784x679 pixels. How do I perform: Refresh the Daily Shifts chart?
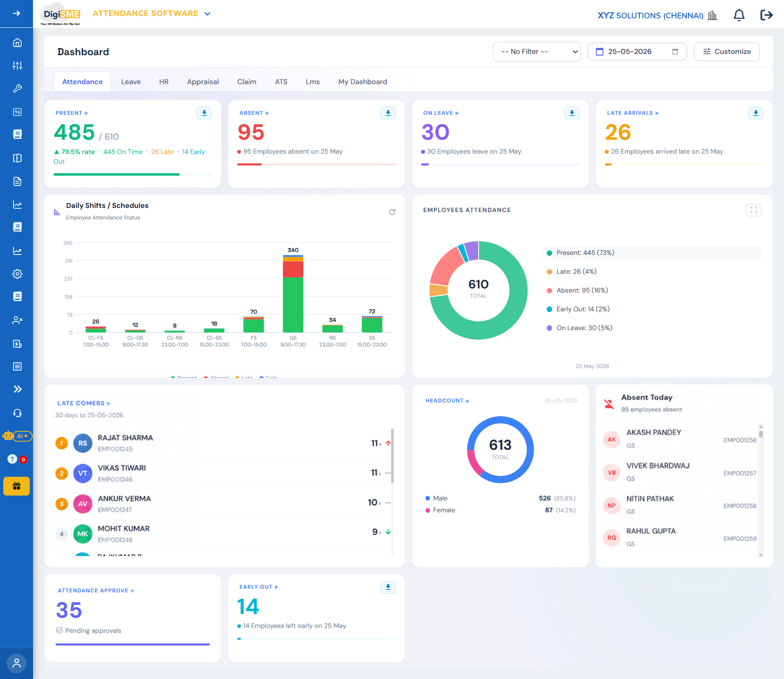pos(392,212)
